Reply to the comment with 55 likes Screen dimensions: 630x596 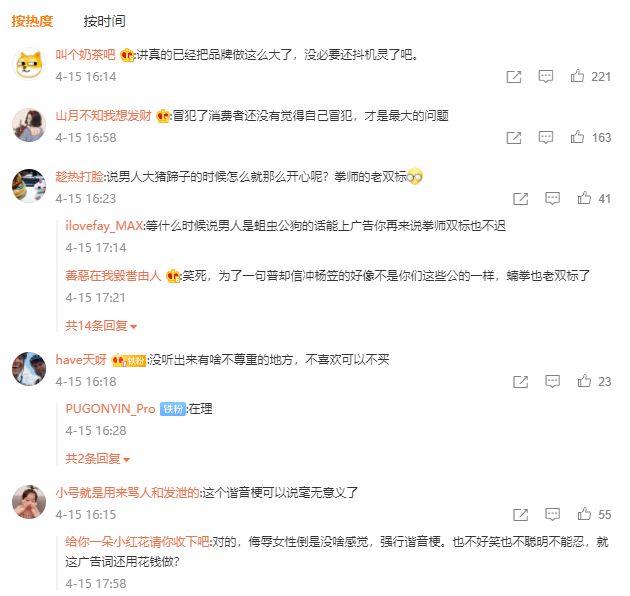click(x=552, y=514)
